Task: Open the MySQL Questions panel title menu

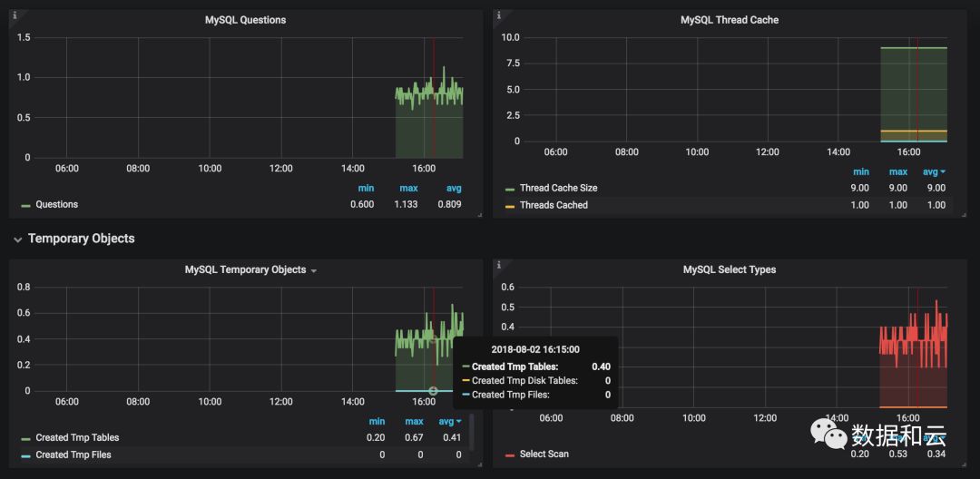Action: [246, 20]
